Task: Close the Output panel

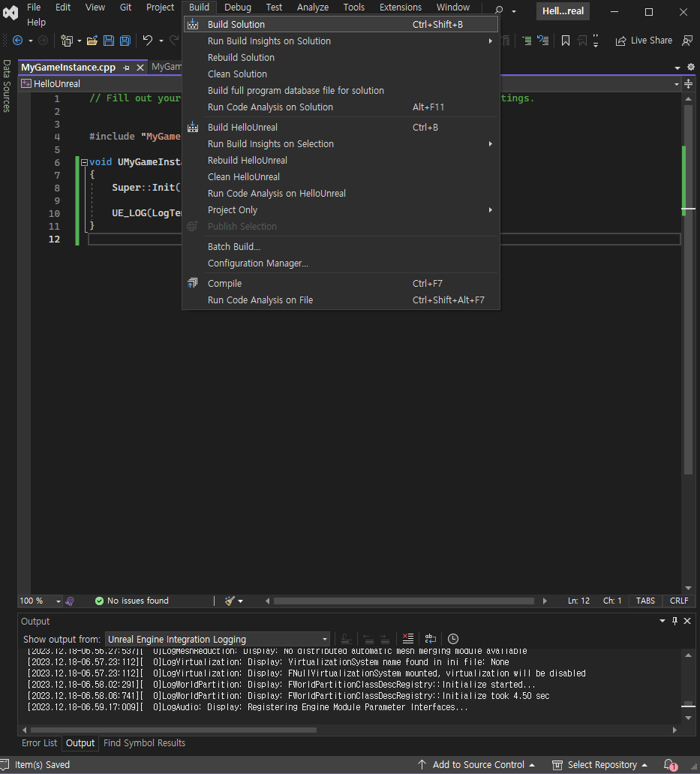Action: coord(687,621)
